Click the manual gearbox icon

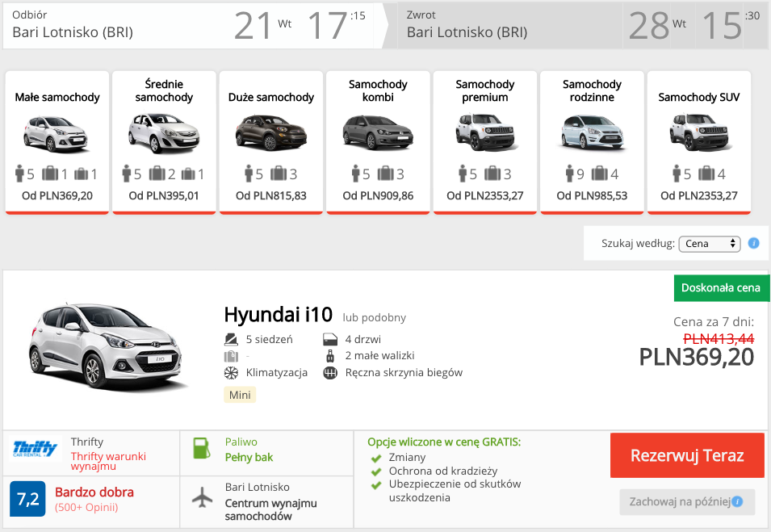click(x=329, y=373)
